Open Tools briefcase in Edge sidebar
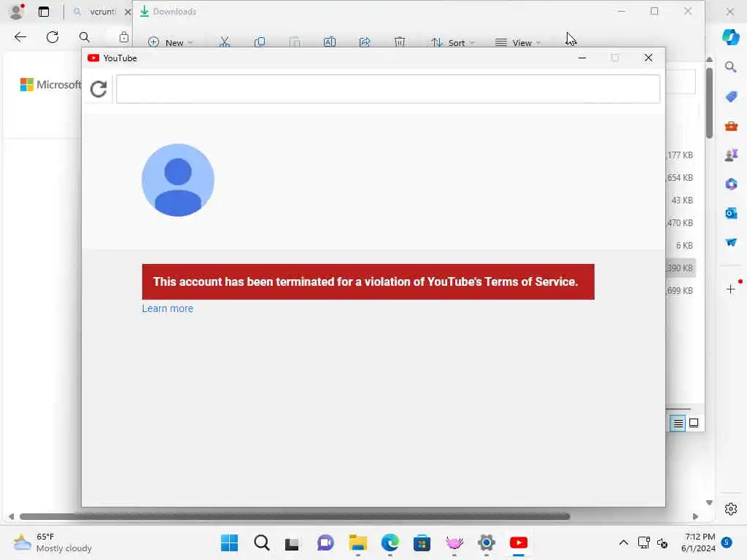Image resolution: width=747 pixels, height=560 pixels. (x=731, y=126)
